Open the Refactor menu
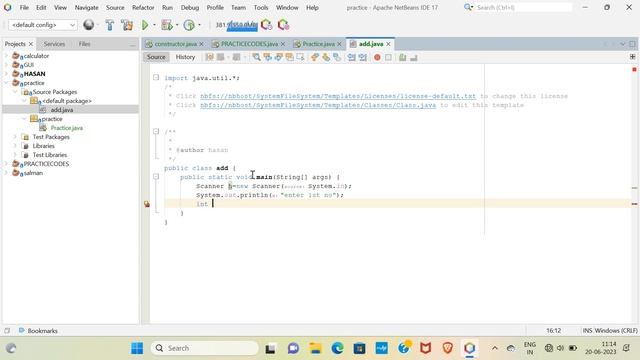 (143, 7)
